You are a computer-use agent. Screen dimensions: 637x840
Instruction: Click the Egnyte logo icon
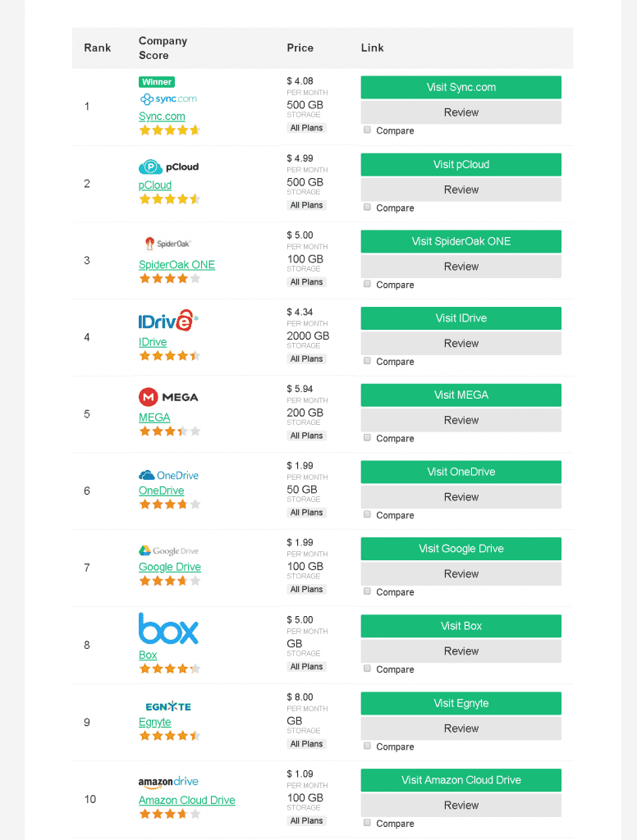[x=168, y=706]
